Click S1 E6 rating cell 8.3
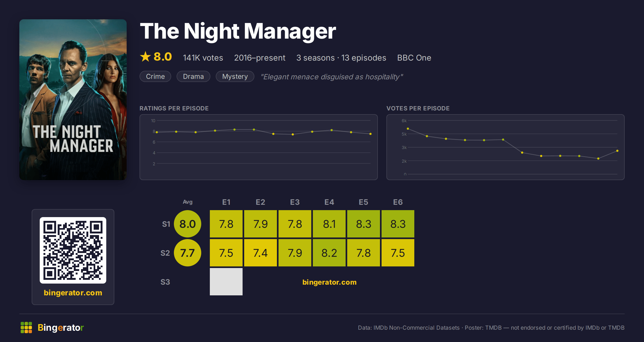 click(398, 224)
